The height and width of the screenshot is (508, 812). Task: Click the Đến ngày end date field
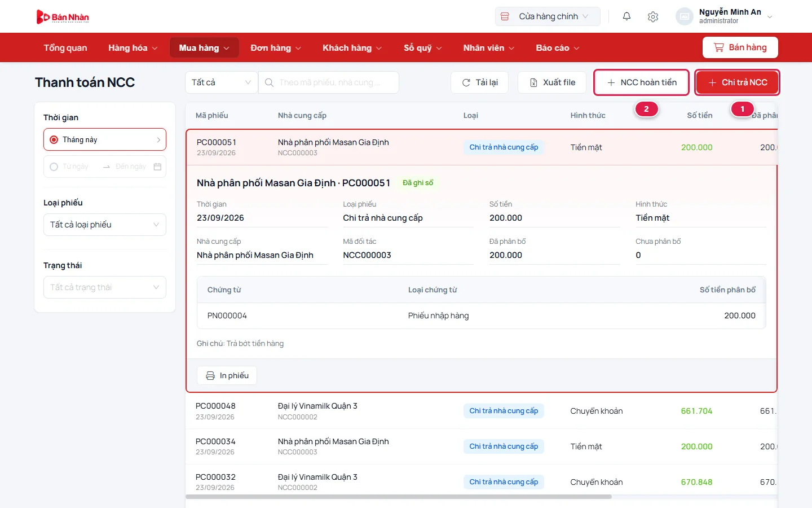tap(131, 167)
